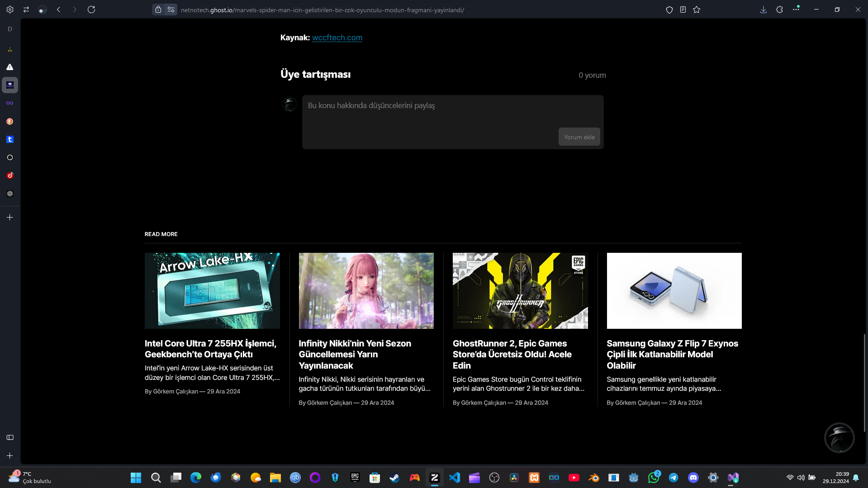The image size is (868, 488).
Task: Launch Microsoft Edge from the taskbar
Action: (x=196, y=478)
